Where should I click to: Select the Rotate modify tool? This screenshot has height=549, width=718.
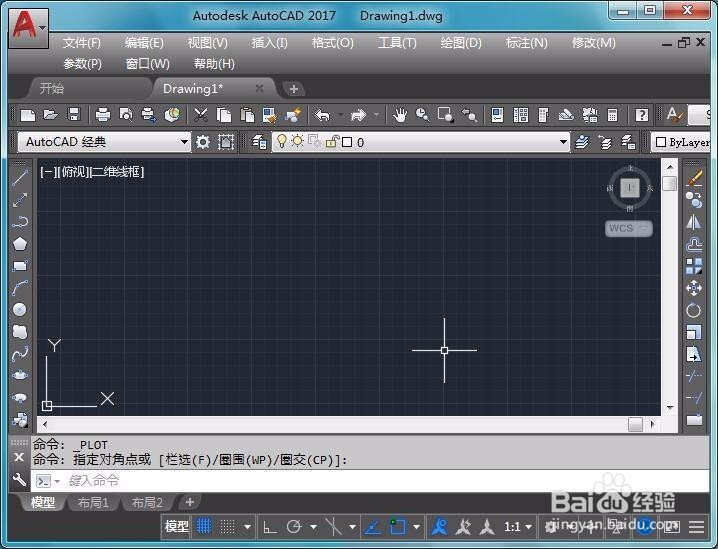(x=694, y=310)
